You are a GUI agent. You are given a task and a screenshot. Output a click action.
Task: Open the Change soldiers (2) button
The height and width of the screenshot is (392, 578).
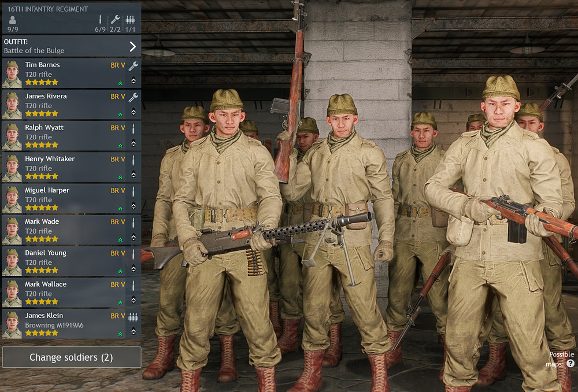click(72, 357)
